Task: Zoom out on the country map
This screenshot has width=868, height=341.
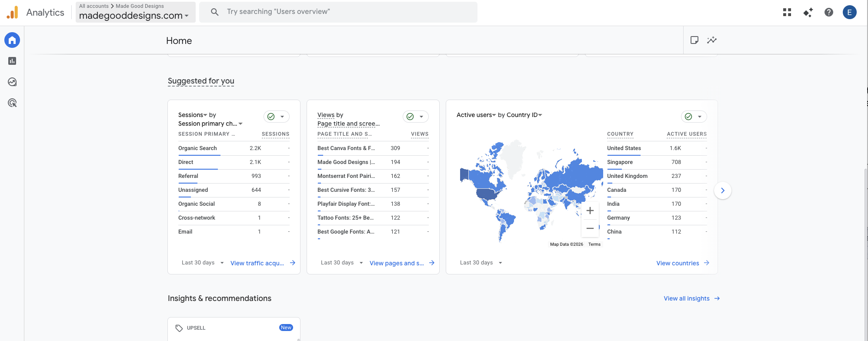Action: [590, 228]
